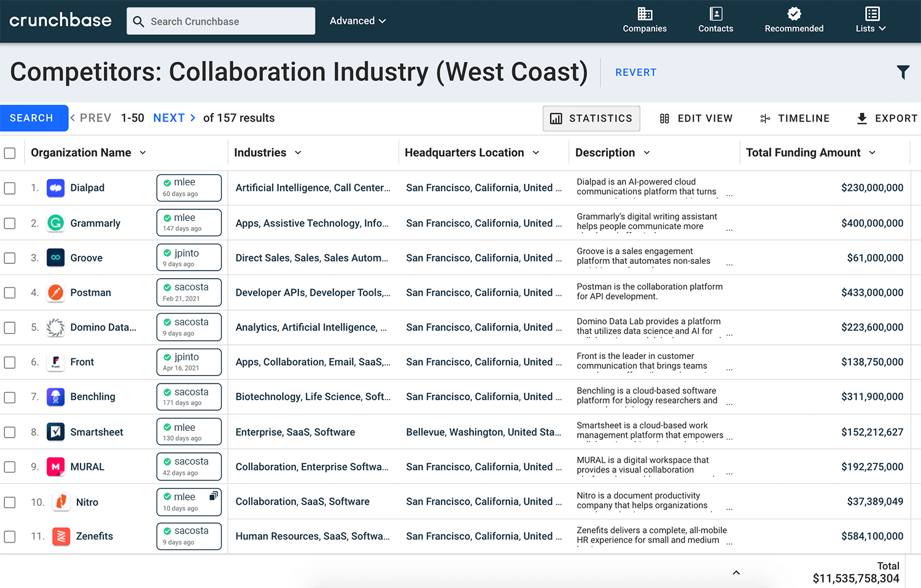Screen dimensions: 921x588
Task: Click the MURAL company logo
Action: (56, 467)
